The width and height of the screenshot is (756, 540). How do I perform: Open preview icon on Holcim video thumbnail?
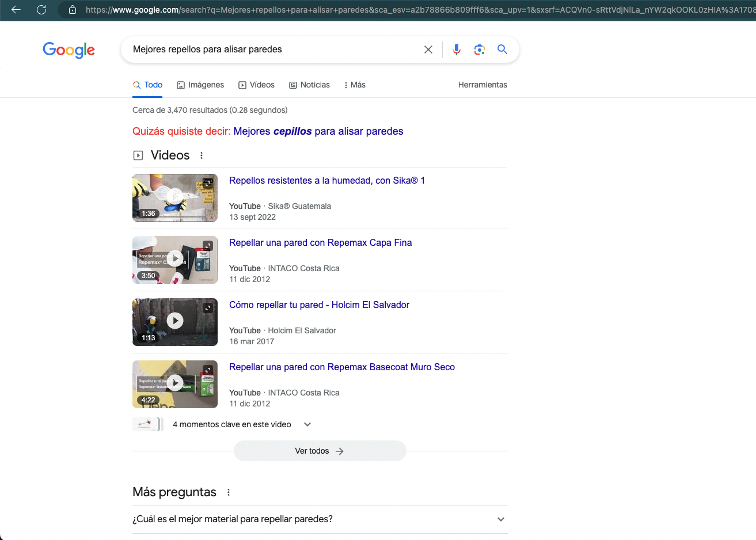click(x=208, y=308)
